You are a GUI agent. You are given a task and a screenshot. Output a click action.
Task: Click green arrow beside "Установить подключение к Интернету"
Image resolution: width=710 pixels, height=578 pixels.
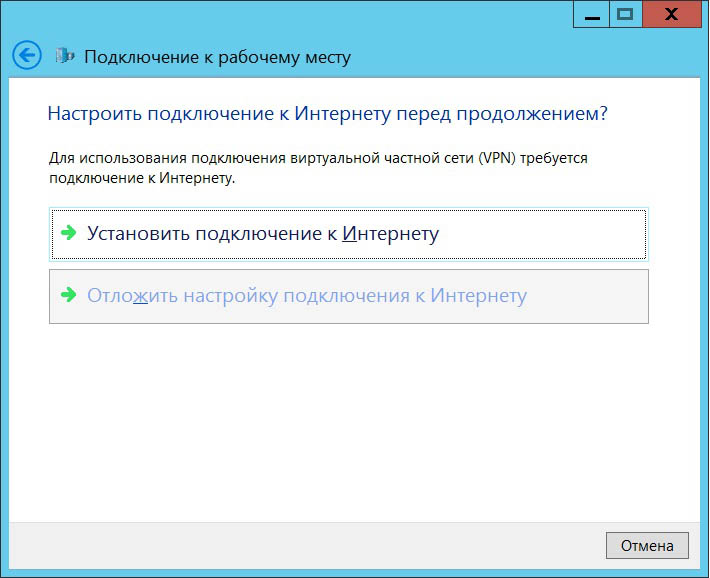point(69,233)
